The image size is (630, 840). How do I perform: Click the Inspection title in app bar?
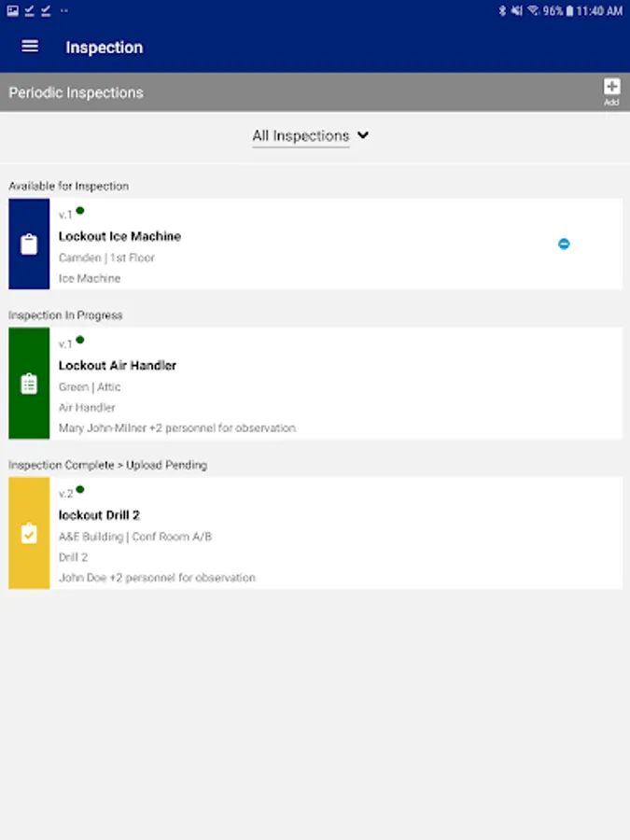(x=105, y=48)
